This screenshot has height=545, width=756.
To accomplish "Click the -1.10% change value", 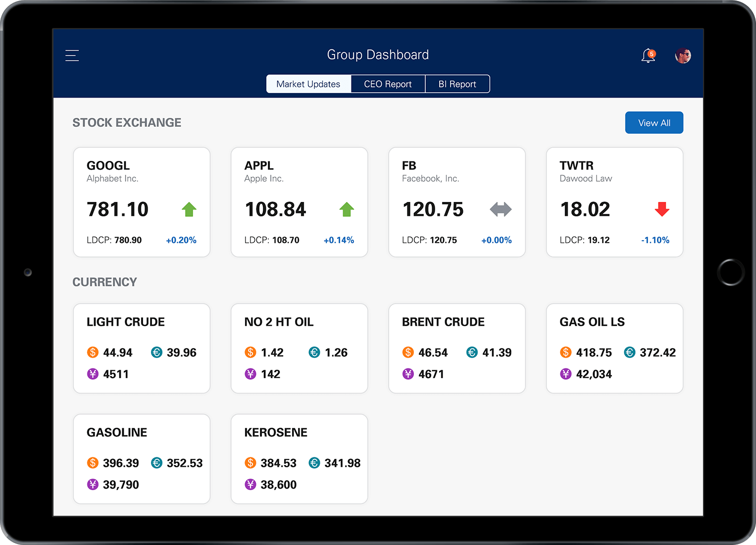I will coord(655,240).
